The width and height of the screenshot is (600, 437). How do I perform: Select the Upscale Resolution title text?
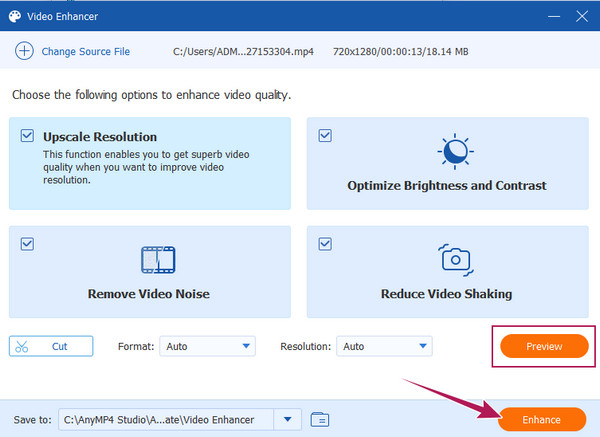pos(100,137)
